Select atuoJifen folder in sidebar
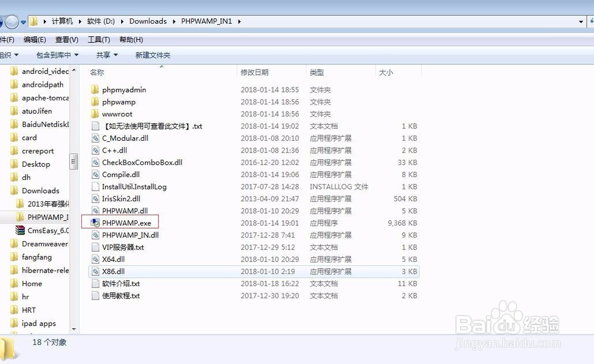Viewport: 594px width, 364px height. 31,111
